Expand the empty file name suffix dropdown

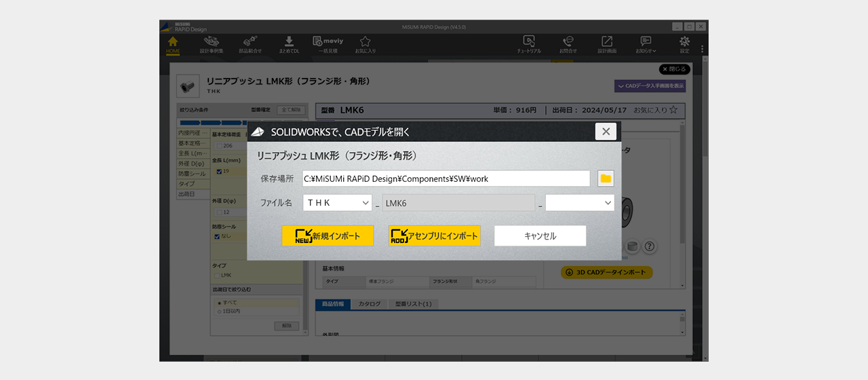coord(580,203)
